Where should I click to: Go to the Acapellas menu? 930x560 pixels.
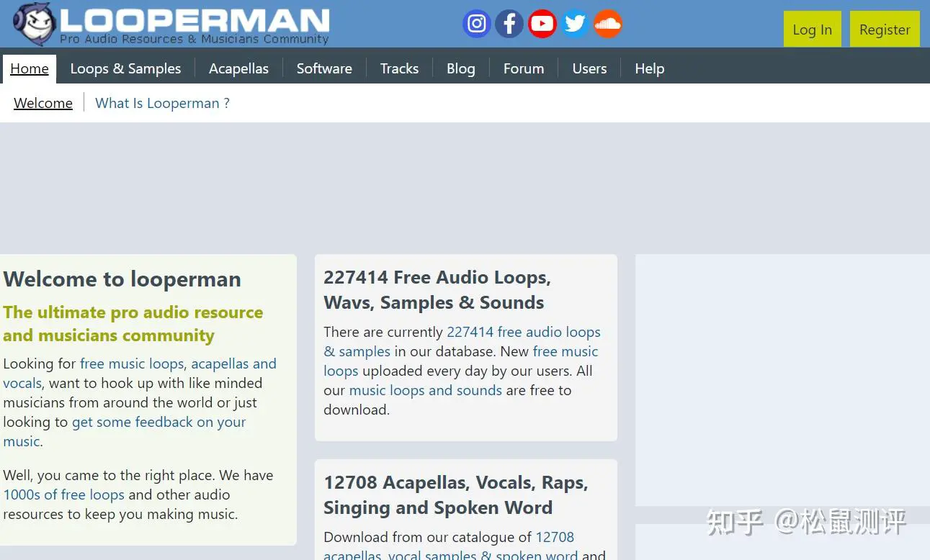click(238, 68)
